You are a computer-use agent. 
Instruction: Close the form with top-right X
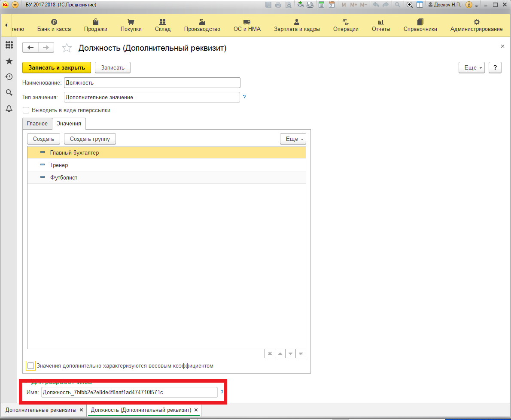pyautogui.click(x=502, y=46)
